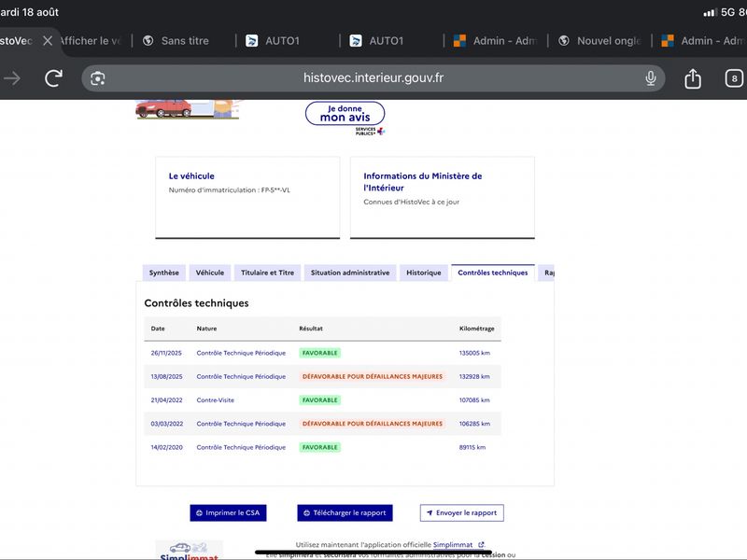Select the Situation administrative tab
Screen dimensions: 747x560
click(x=350, y=273)
